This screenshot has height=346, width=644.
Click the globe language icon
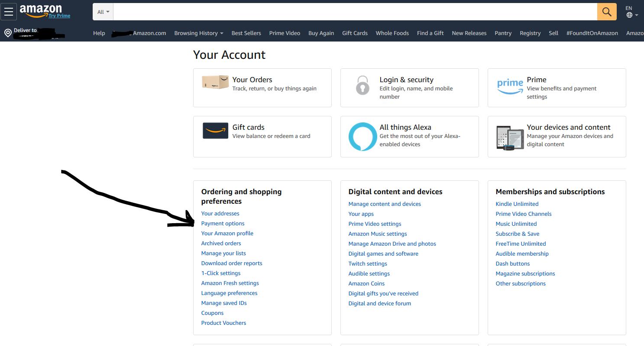tap(629, 15)
